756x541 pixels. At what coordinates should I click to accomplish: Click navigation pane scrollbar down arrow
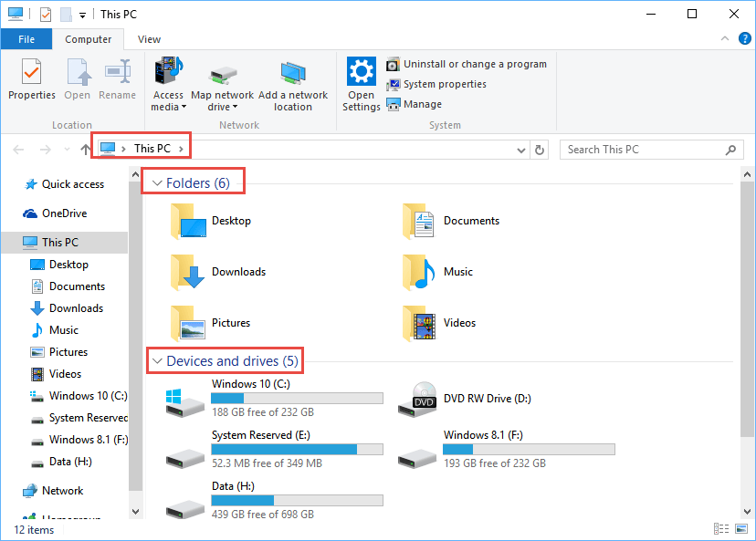coord(135,511)
